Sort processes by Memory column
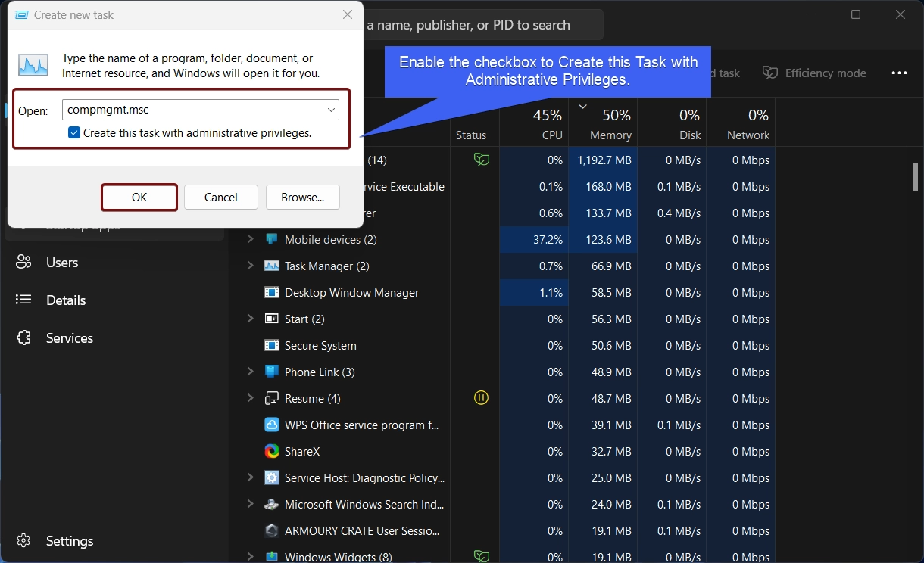Image resolution: width=924 pixels, height=563 pixels. click(x=603, y=123)
